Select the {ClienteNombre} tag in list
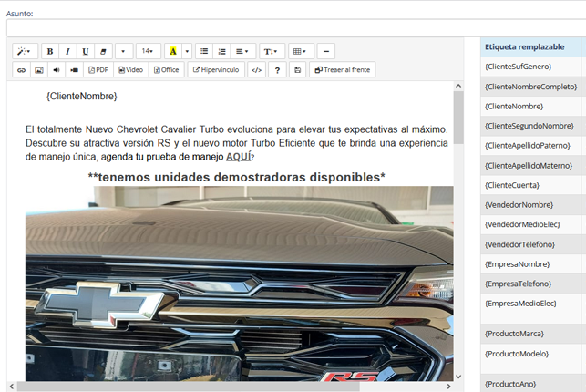 [514, 107]
